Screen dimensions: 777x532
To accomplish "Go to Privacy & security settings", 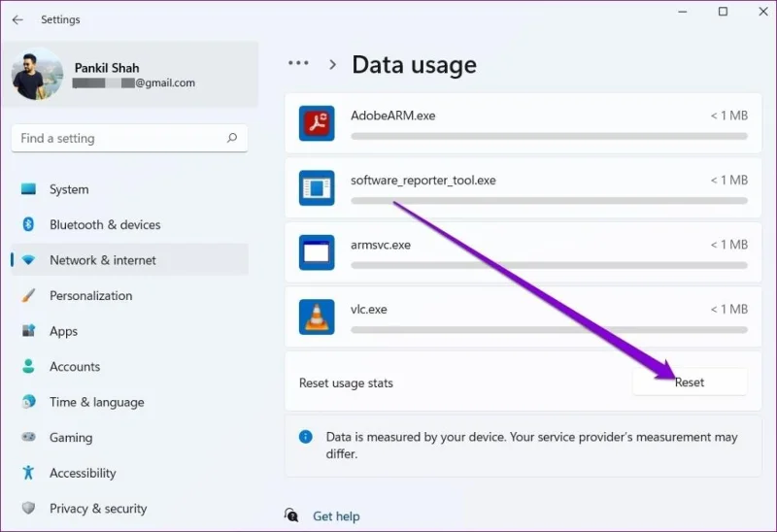I will [x=129, y=509].
